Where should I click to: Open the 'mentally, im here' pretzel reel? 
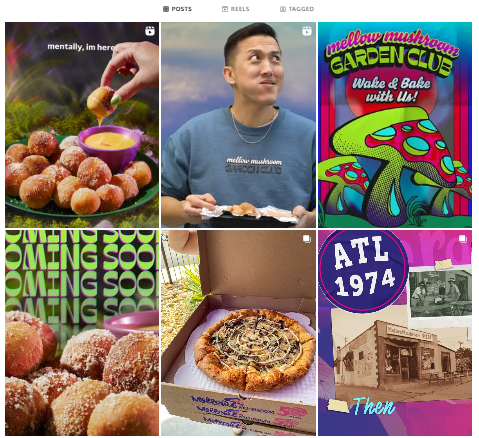point(82,125)
